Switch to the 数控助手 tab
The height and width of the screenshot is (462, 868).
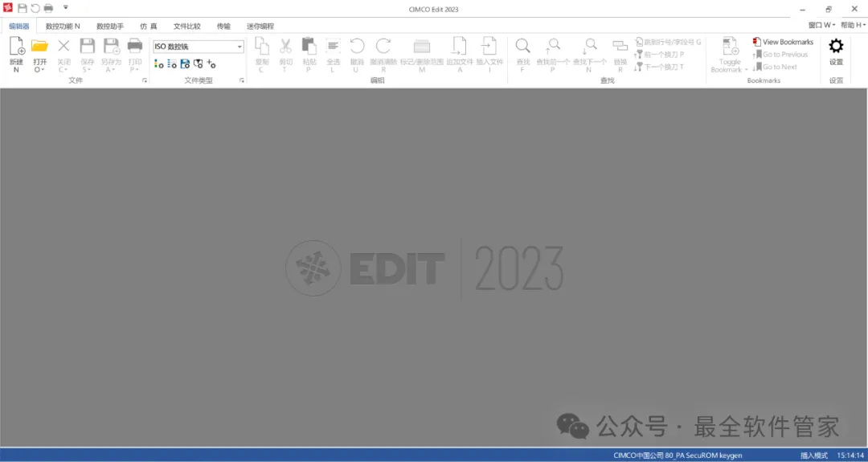pos(110,26)
